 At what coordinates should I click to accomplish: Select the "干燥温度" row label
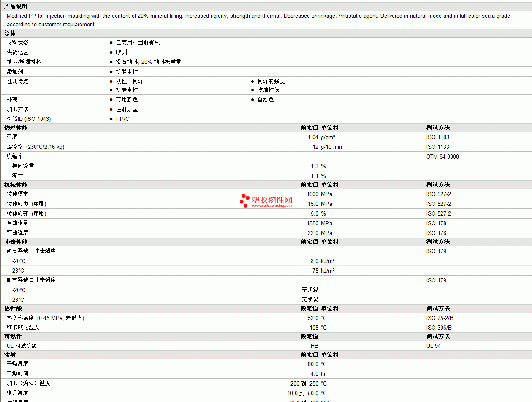tap(18, 364)
